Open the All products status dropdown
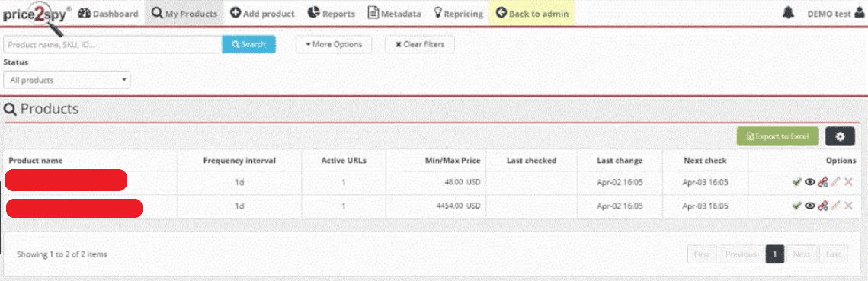 click(x=67, y=80)
